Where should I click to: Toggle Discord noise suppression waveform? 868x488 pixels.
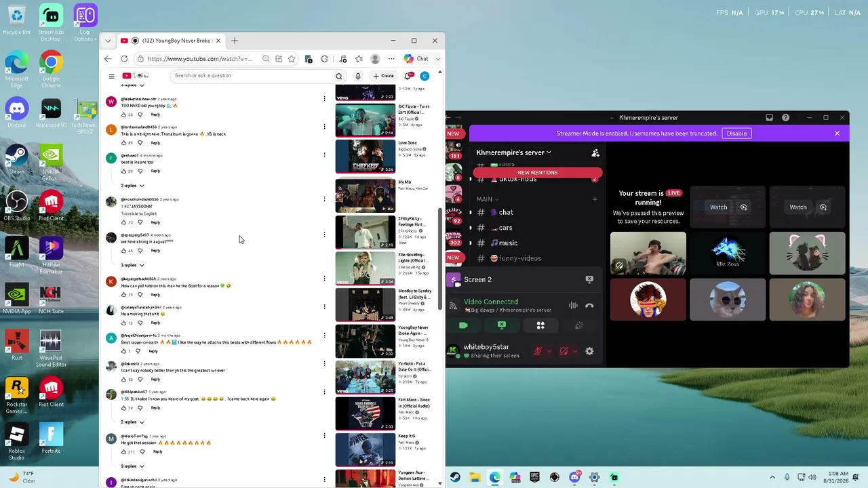[573, 306]
